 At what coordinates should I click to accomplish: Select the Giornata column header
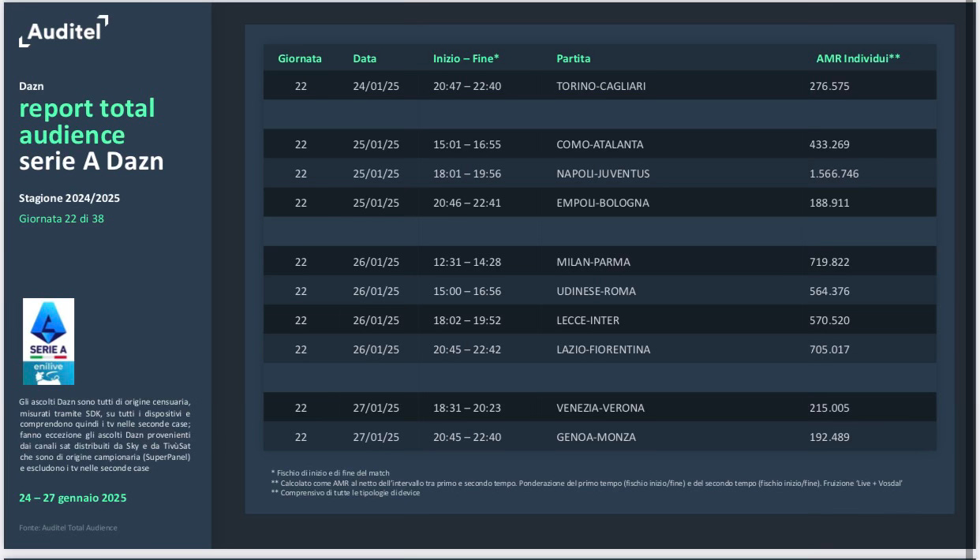pyautogui.click(x=300, y=58)
